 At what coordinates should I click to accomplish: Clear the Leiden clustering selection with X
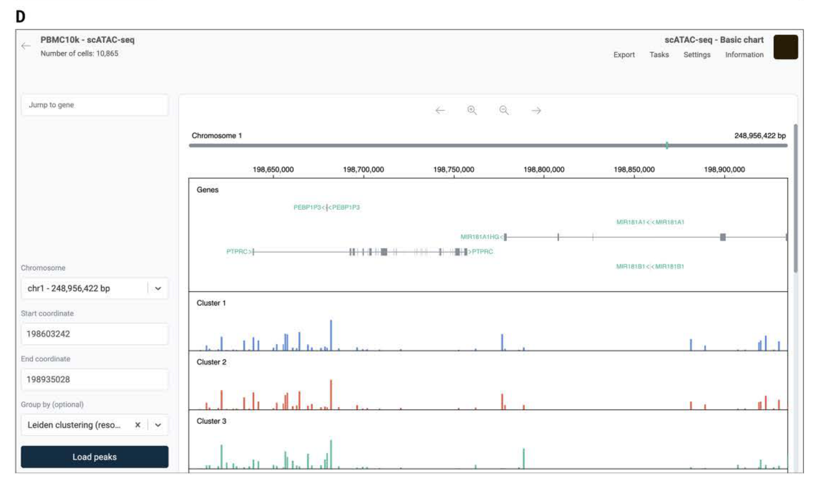click(x=138, y=425)
